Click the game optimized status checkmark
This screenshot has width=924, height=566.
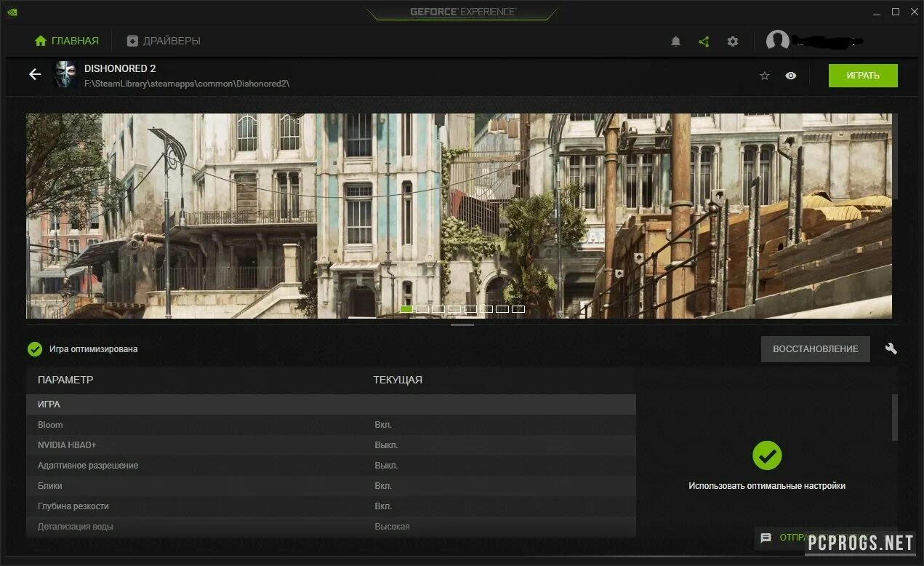tap(35, 349)
